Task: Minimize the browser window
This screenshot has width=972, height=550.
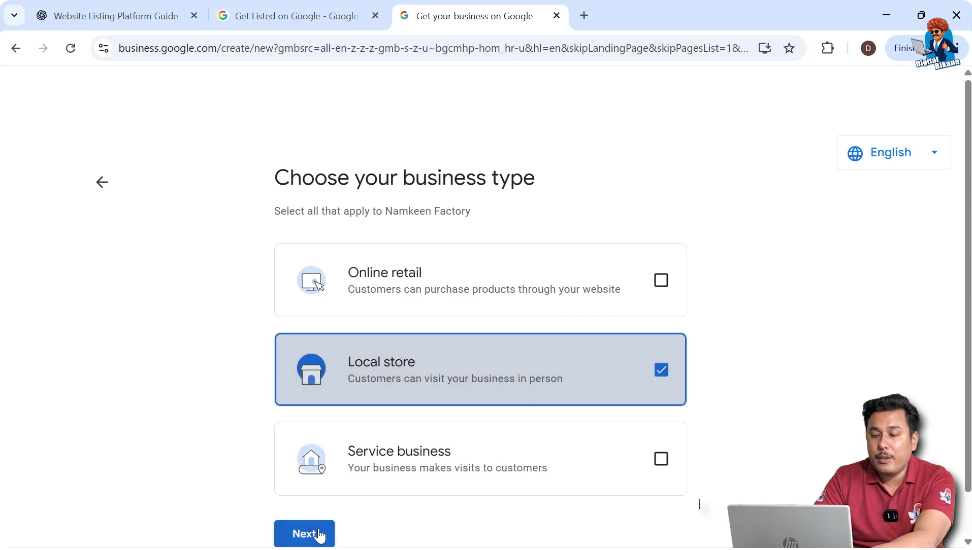Action: (886, 15)
